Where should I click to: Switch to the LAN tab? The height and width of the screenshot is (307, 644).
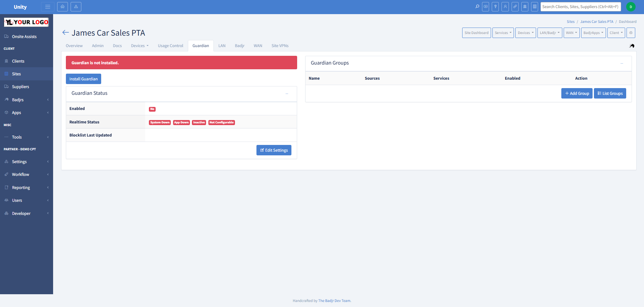(222, 46)
